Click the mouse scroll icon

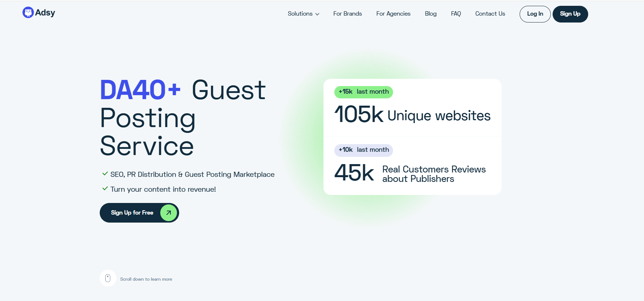[108, 278]
